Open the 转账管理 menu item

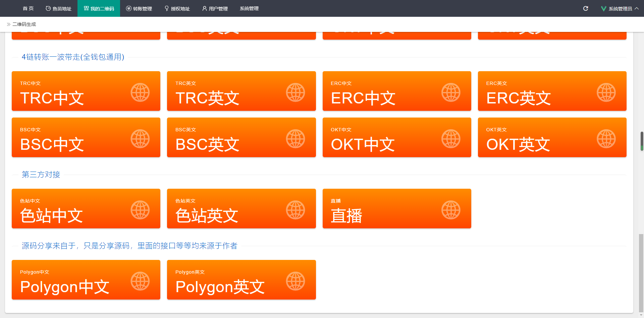pos(139,8)
